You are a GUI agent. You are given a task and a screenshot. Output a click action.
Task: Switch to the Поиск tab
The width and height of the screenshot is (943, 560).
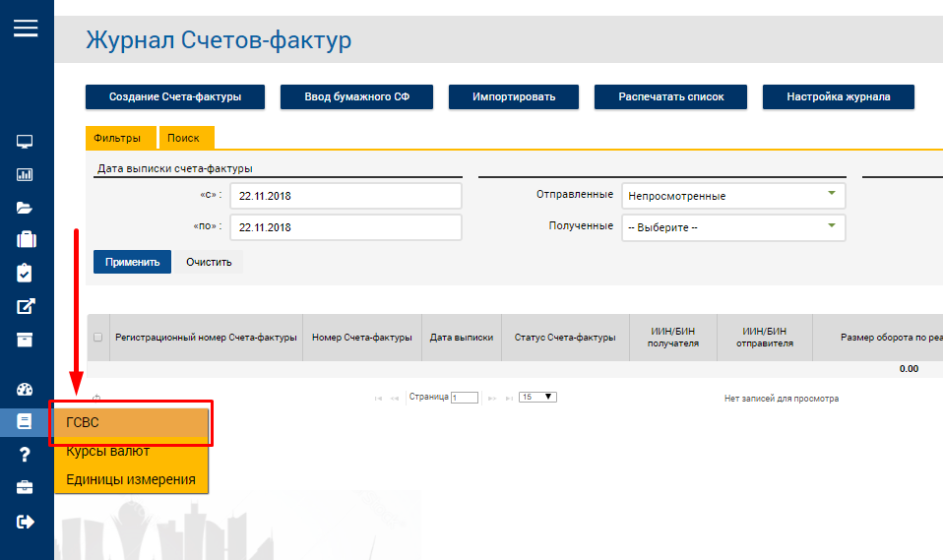(x=186, y=138)
